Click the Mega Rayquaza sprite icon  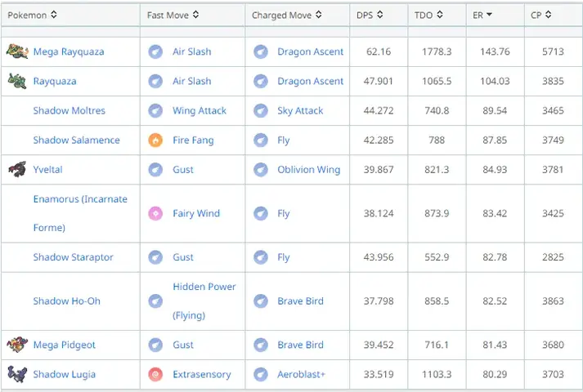tap(17, 51)
